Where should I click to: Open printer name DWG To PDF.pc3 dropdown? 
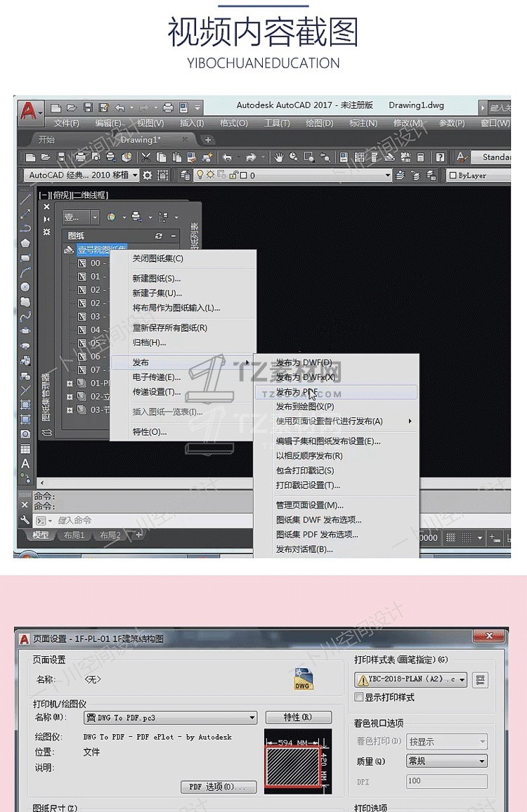coord(252,718)
